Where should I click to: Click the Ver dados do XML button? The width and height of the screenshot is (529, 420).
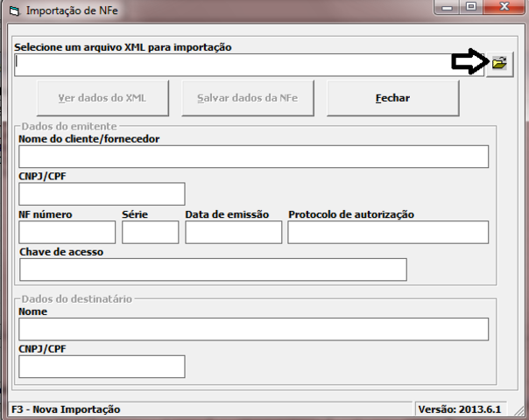click(x=102, y=98)
